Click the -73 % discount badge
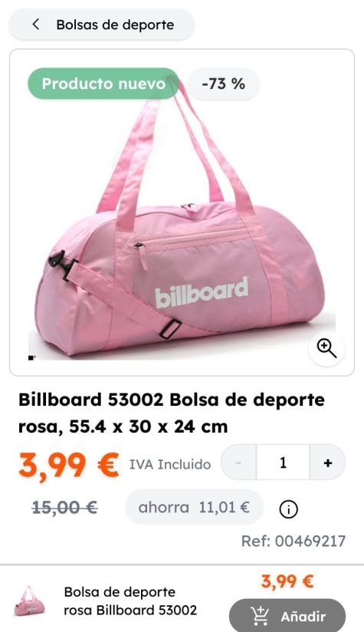This screenshot has height=632, width=364. click(224, 84)
